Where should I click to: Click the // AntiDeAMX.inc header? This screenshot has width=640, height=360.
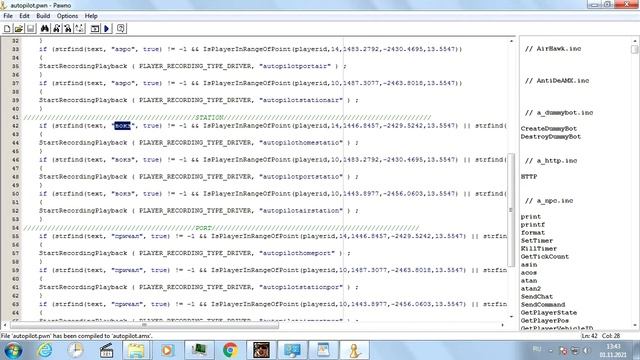click(557, 81)
